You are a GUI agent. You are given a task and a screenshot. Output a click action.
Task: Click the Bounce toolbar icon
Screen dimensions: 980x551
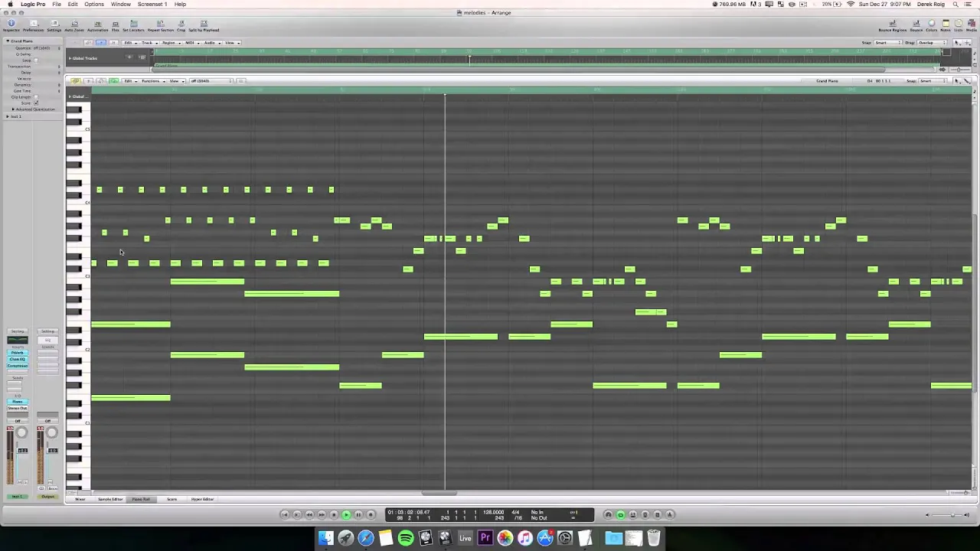(916, 26)
